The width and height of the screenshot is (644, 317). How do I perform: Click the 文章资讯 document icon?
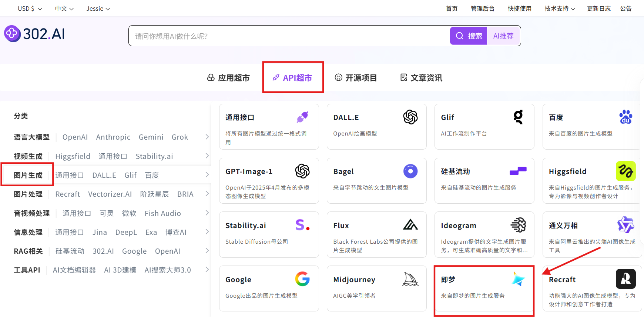(404, 77)
